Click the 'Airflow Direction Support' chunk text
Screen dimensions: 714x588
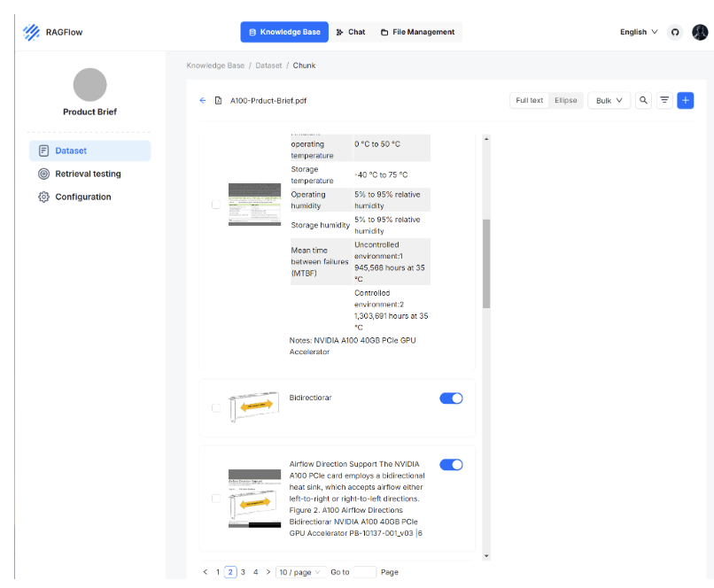tap(357, 499)
